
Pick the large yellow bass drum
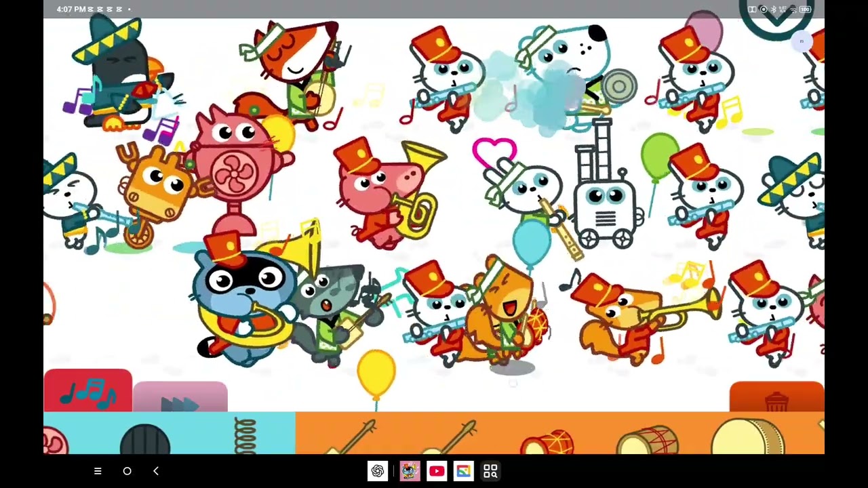tap(748, 437)
